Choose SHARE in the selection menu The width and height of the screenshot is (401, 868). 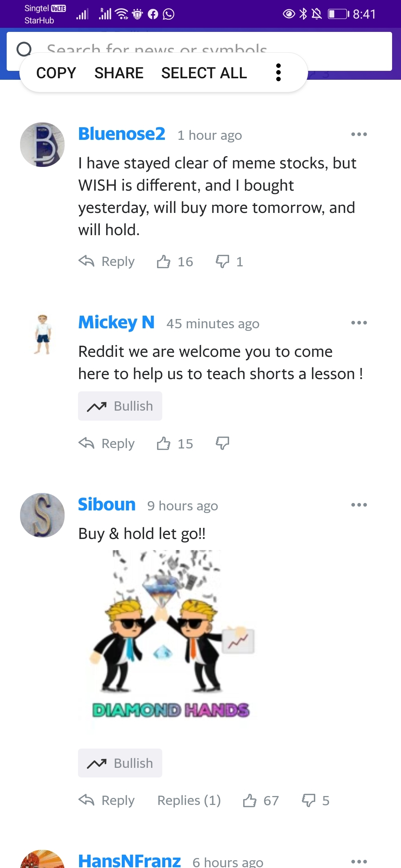(119, 73)
